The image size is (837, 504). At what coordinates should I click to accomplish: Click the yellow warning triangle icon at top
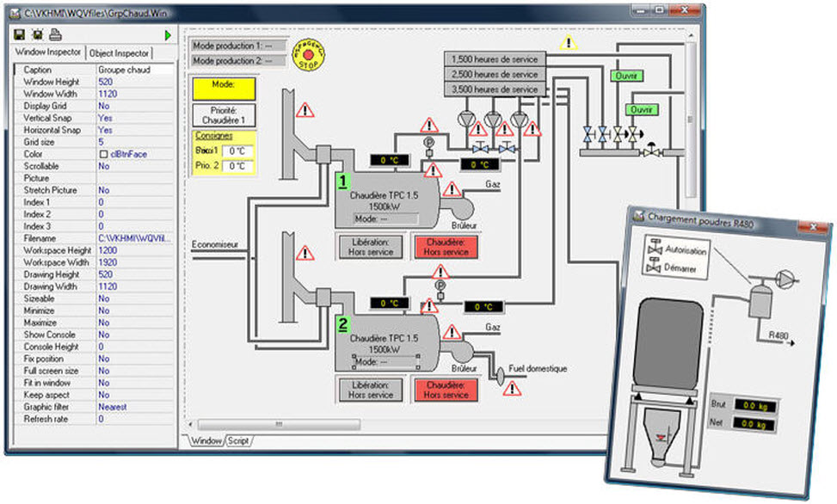coord(569,43)
